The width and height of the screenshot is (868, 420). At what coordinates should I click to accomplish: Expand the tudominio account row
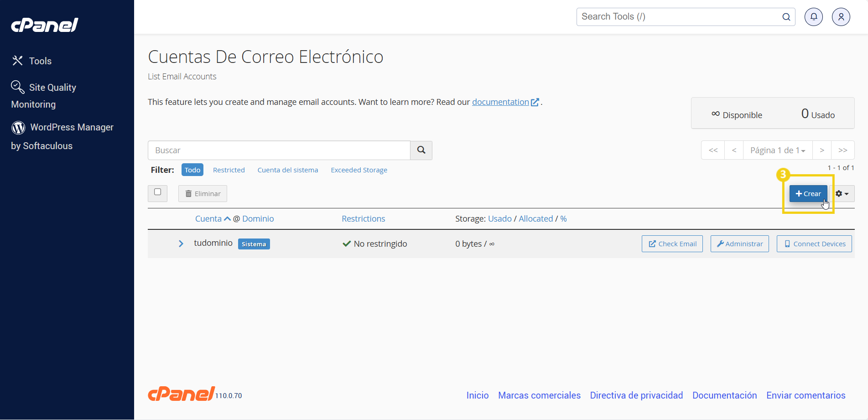(181, 244)
